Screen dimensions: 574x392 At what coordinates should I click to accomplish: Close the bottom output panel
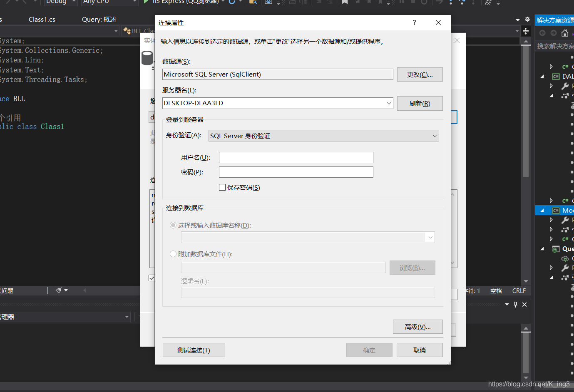click(524, 304)
